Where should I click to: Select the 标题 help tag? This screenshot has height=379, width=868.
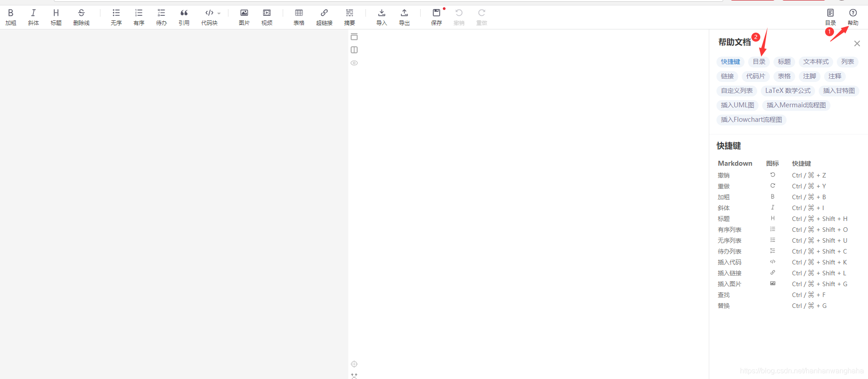click(784, 62)
